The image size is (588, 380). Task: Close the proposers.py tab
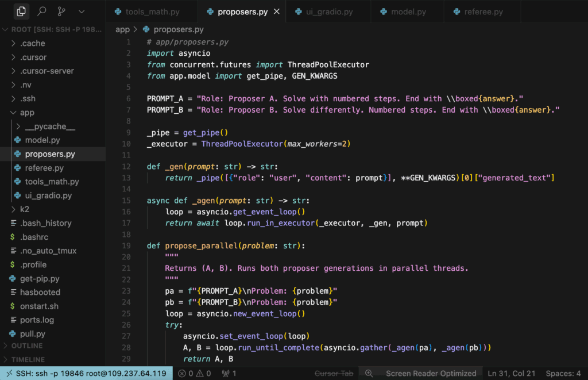point(277,11)
